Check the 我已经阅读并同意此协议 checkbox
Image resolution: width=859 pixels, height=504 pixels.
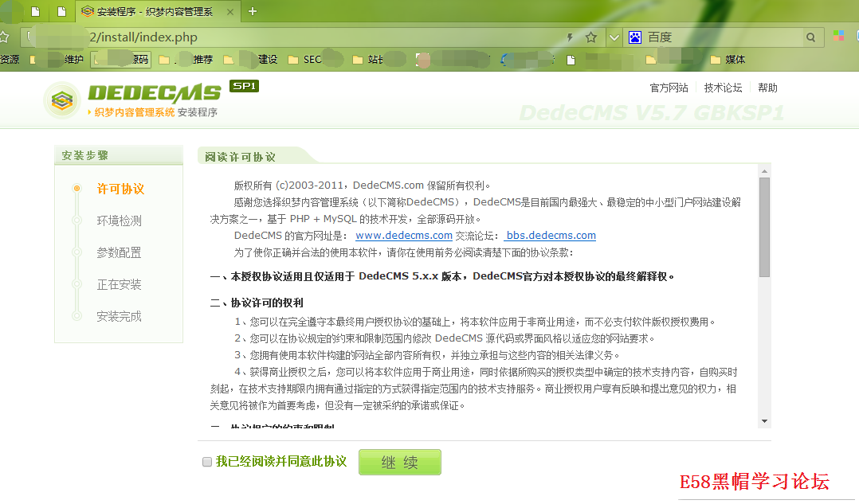click(x=207, y=462)
